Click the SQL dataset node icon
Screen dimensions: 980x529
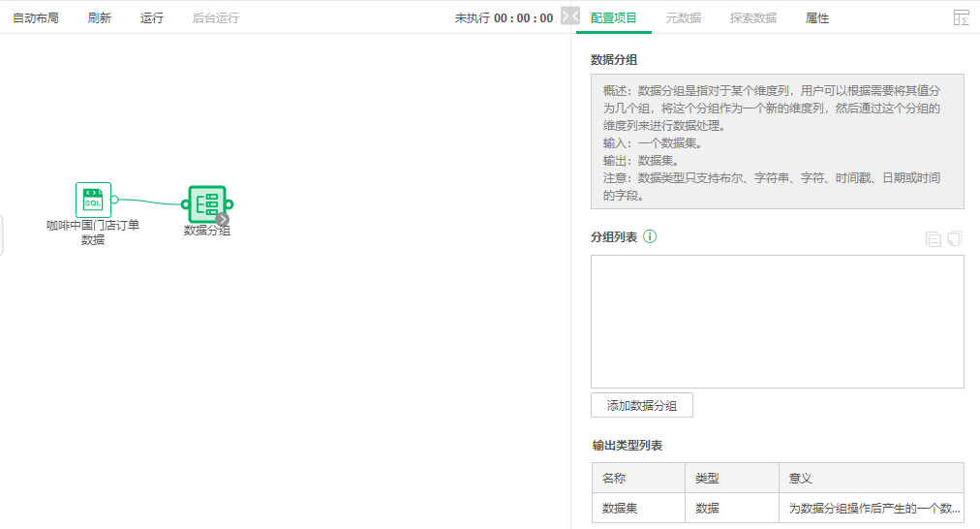[x=93, y=200]
